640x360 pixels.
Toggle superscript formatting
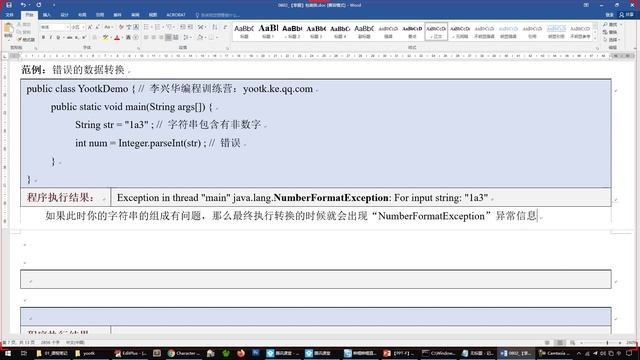pos(84,38)
